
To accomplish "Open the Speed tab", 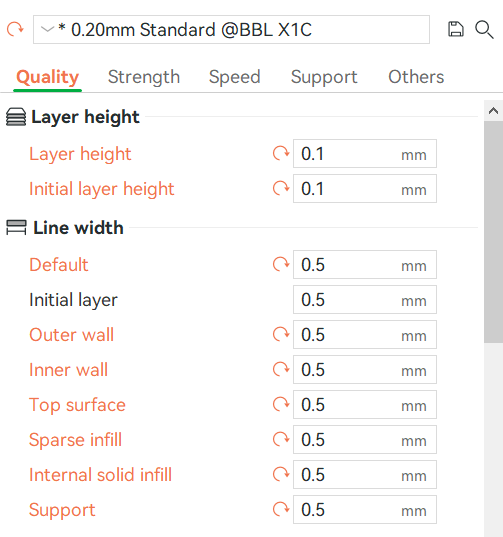I will point(235,77).
